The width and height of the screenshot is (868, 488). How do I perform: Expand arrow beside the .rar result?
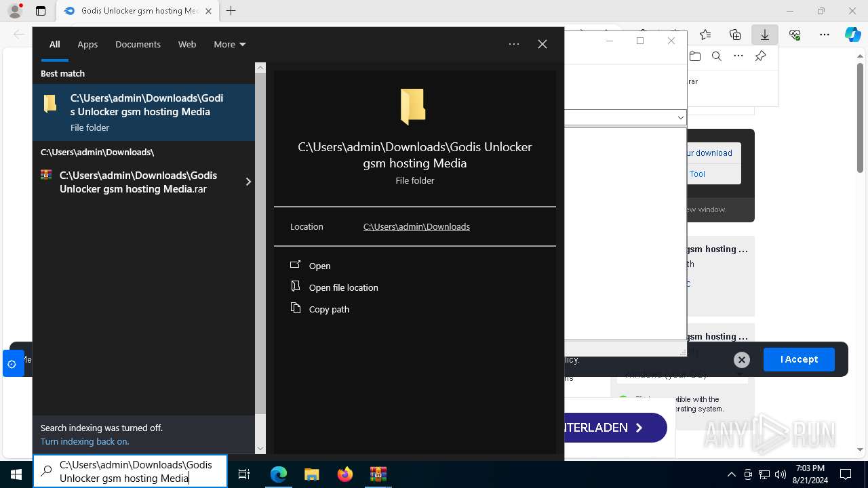(x=248, y=182)
